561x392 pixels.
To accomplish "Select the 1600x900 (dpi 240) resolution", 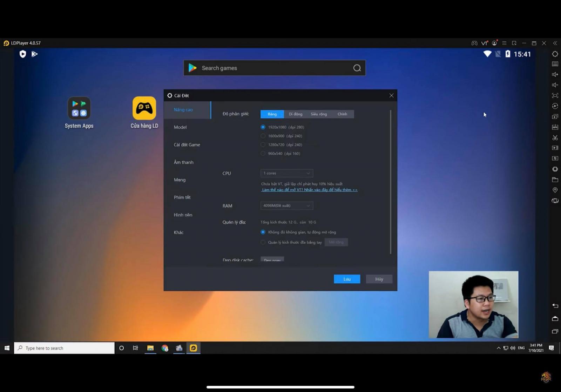I will [263, 136].
